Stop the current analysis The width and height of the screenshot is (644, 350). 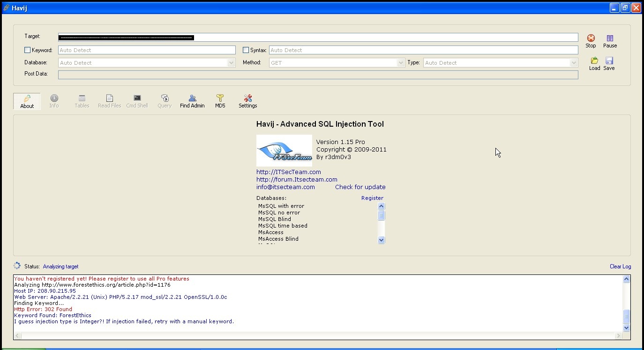(x=591, y=41)
